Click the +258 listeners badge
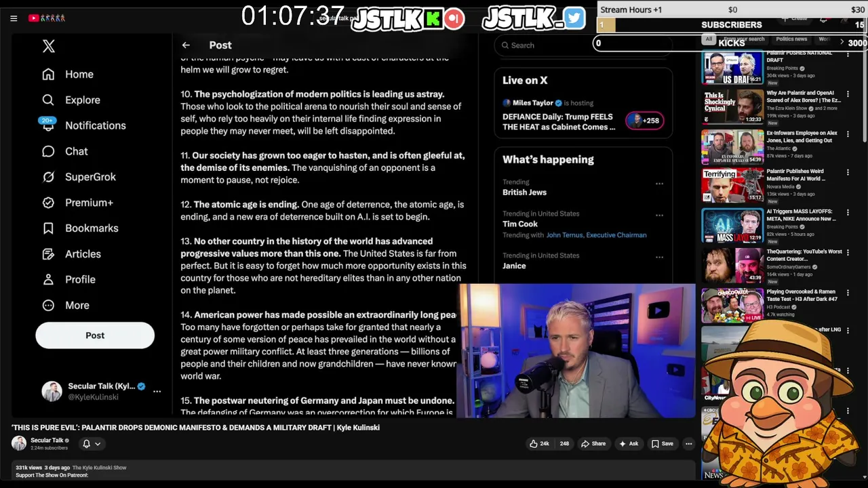The image size is (868, 488). pyautogui.click(x=645, y=121)
